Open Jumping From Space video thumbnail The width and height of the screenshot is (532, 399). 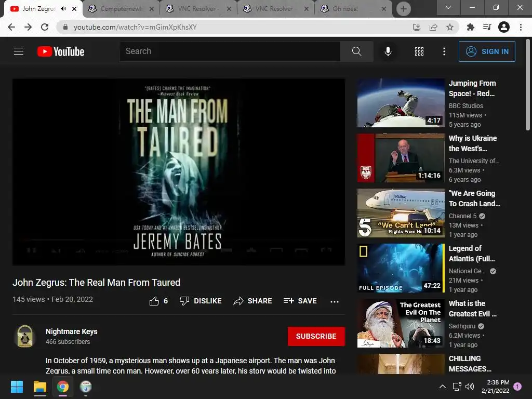401,103
